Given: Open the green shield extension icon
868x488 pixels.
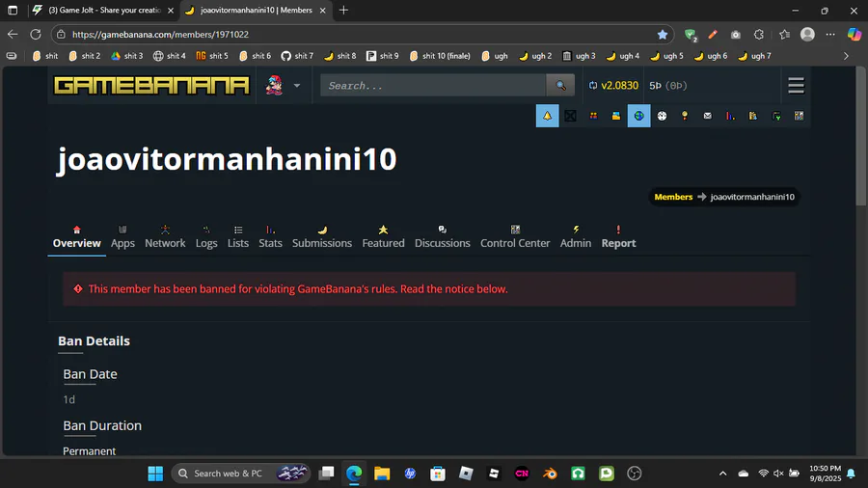Looking at the screenshot, I should click(x=690, y=35).
